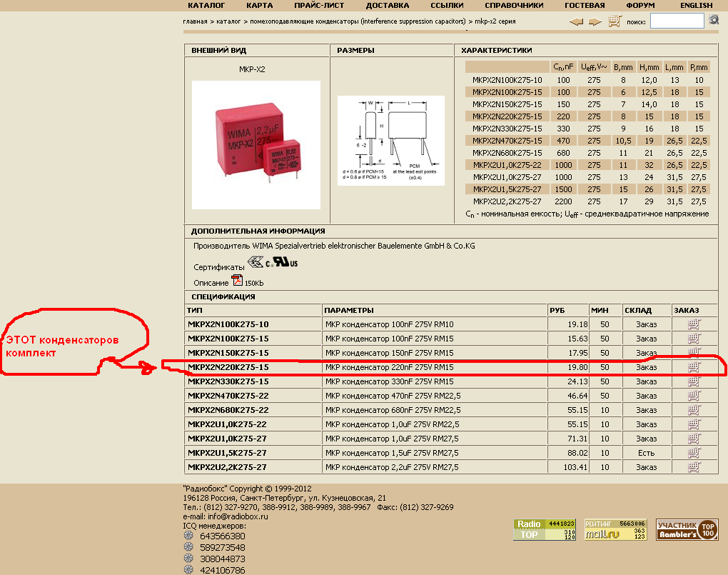Image resolution: width=728 pixels, height=575 pixels.
Task: Open interference suppression capacitors breadcrumb
Action: coord(358,21)
